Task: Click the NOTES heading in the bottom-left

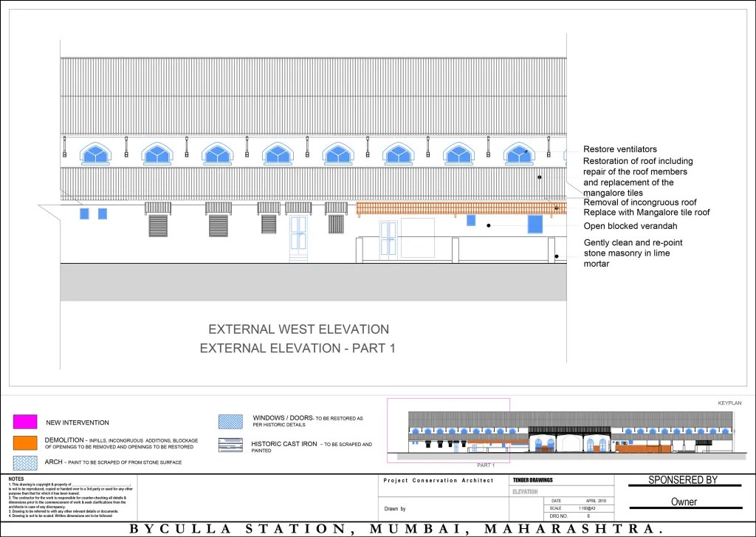Action: (16, 479)
